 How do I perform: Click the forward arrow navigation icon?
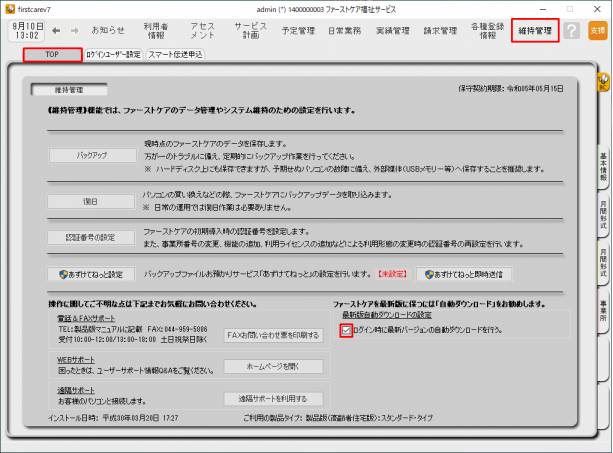73,31
